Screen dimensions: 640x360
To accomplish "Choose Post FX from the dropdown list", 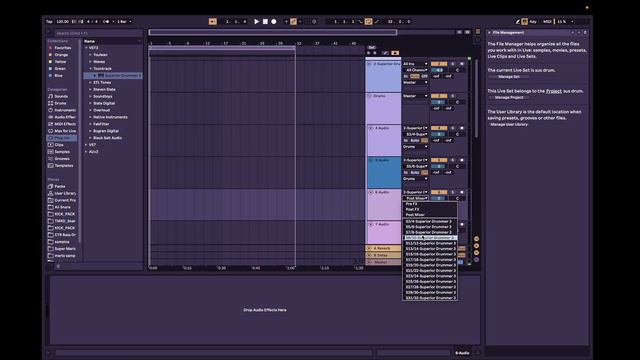I will (x=430, y=209).
